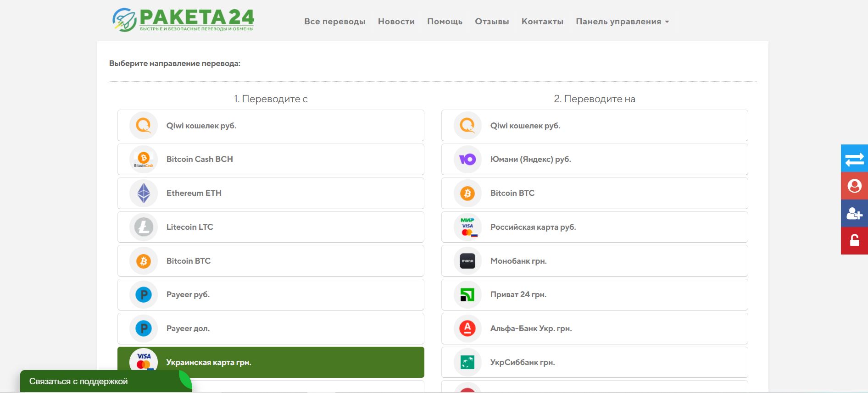The height and width of the screenshot is (393, 868).
Task: Select Payeer дол. as source
Action: [x=271, y=328]
